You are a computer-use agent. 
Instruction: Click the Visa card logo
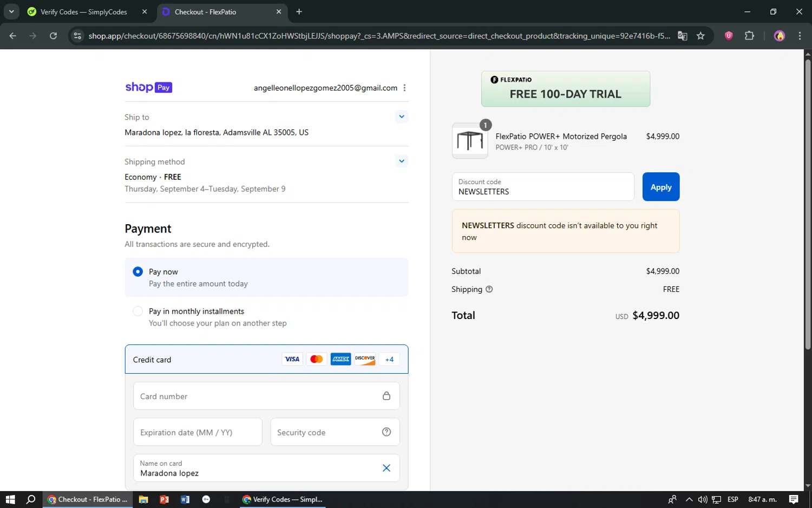292,359
